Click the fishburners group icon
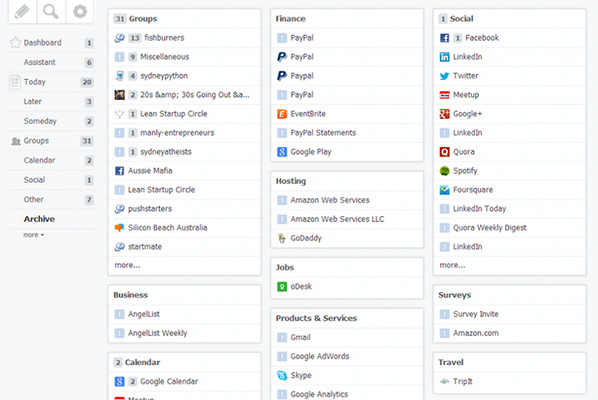The height and width of the screenshot is (400, 598). coord(119,38)
